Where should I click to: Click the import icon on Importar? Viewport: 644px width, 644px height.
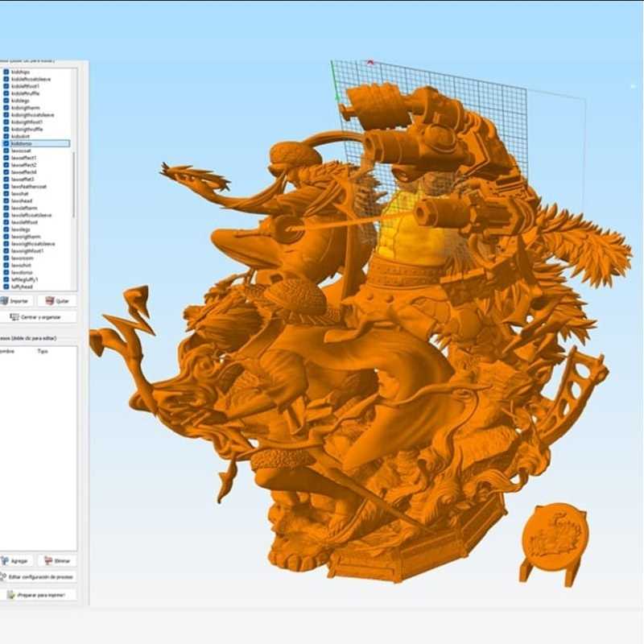(5, 301)
